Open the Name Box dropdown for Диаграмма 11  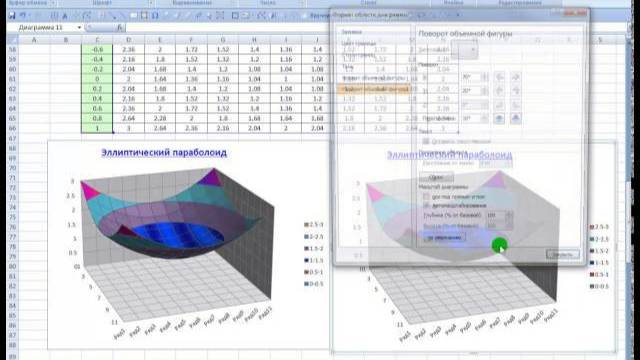79,27
